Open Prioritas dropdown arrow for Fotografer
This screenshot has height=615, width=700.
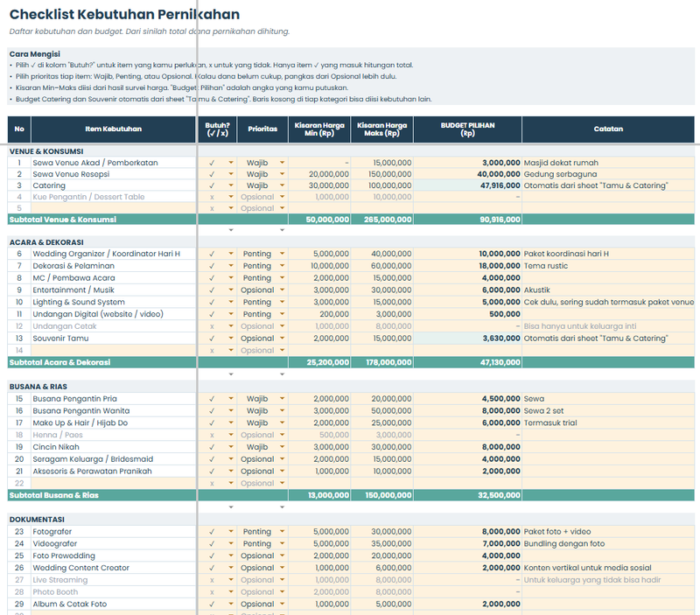282,532
